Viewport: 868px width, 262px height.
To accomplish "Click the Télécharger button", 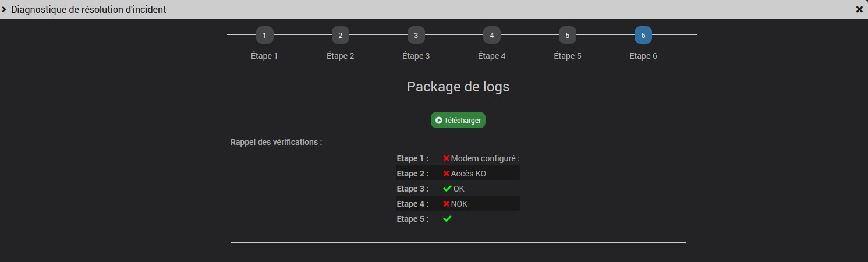I will coord(458,120).
